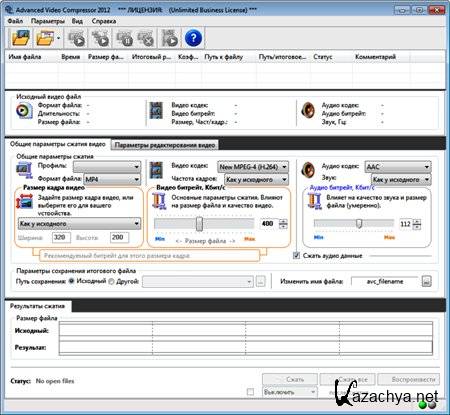The height and width of the screenshot is (415, 450).
Task: Click the Время column header
Action: [x=71, y=57]
